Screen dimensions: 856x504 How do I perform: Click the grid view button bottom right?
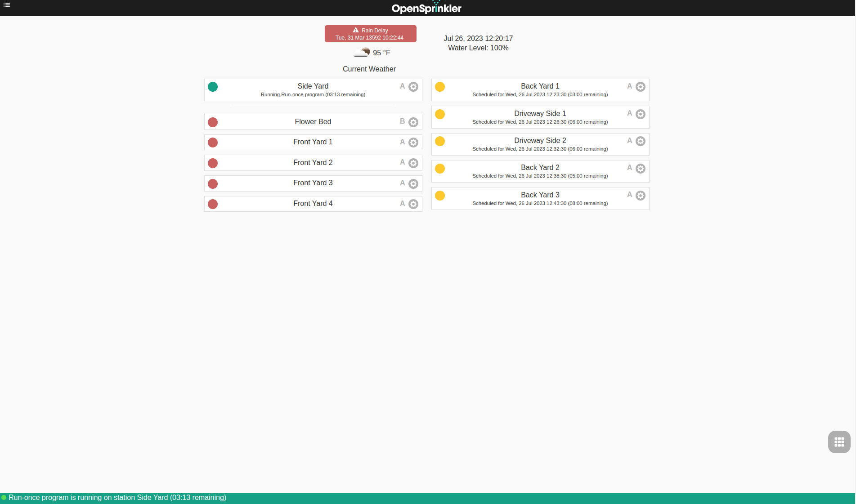(838, 442)
